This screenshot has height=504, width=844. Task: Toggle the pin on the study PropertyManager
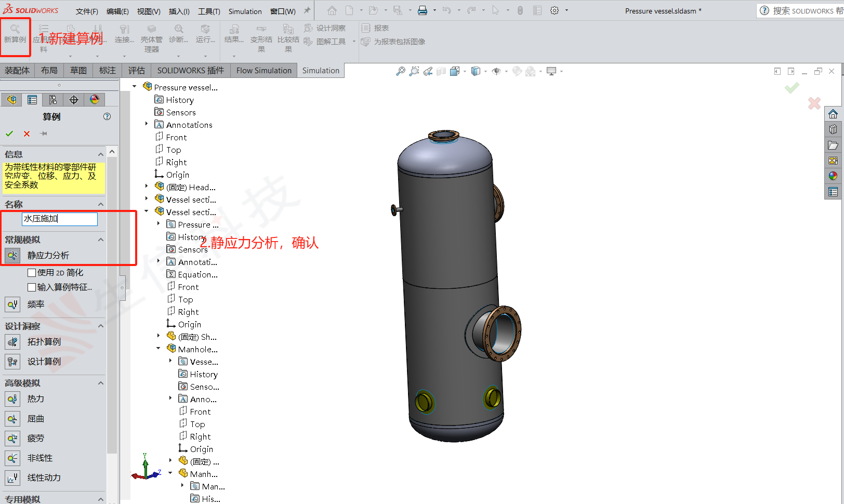coord(44,134)
